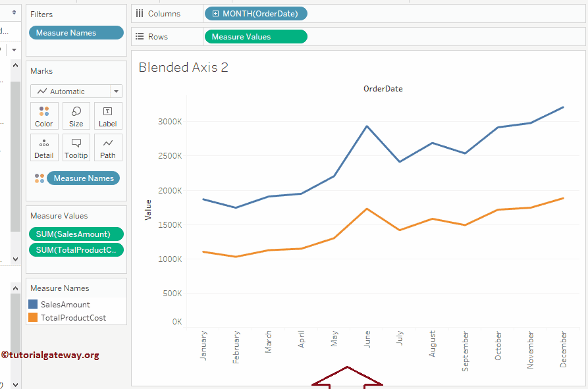
Task: Open MONTH(OrderDate) pill menu
Action: coord(255,13)
